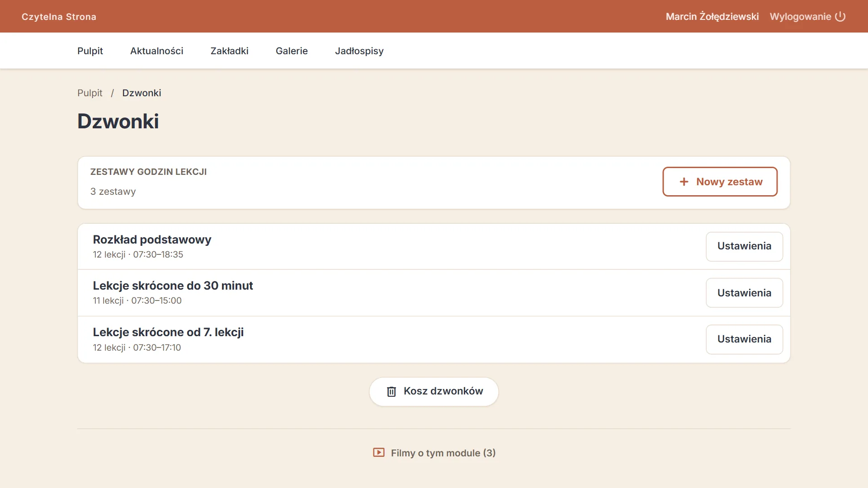Viewport: 868px width, 488px height.
Task: Open Ustawienia for Rozkład podstawowy
Action: (744, 246)
